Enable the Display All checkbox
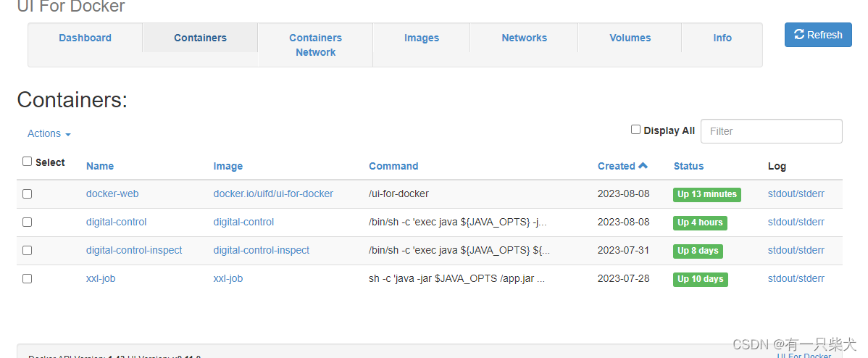Image resolution: width=868 pixels, height=358 pixels. click(x=636, y=130)
